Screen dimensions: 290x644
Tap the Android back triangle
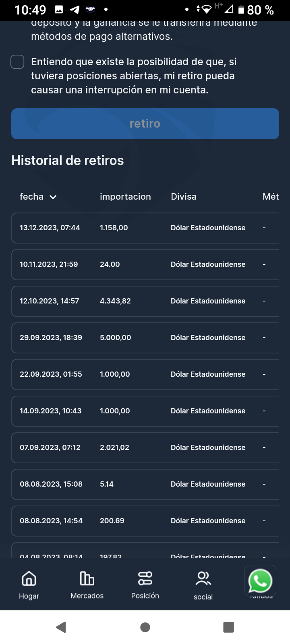coord(61,627)
